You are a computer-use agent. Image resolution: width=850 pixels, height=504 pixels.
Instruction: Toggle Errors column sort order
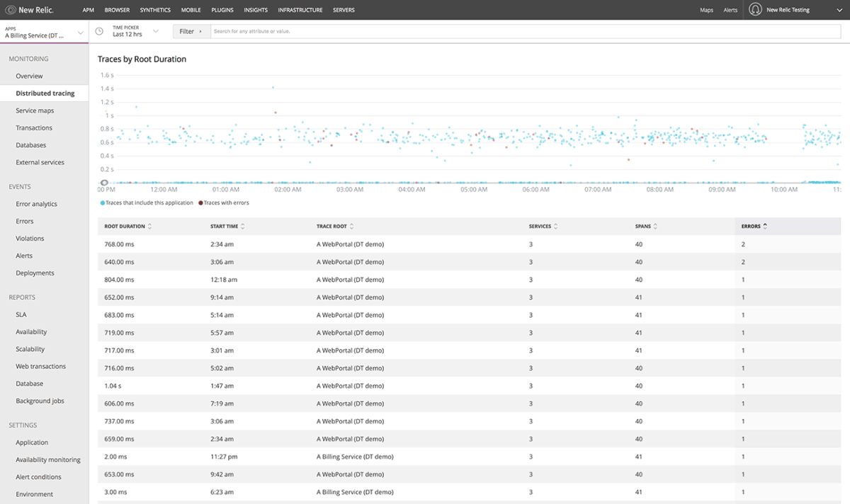765,227
